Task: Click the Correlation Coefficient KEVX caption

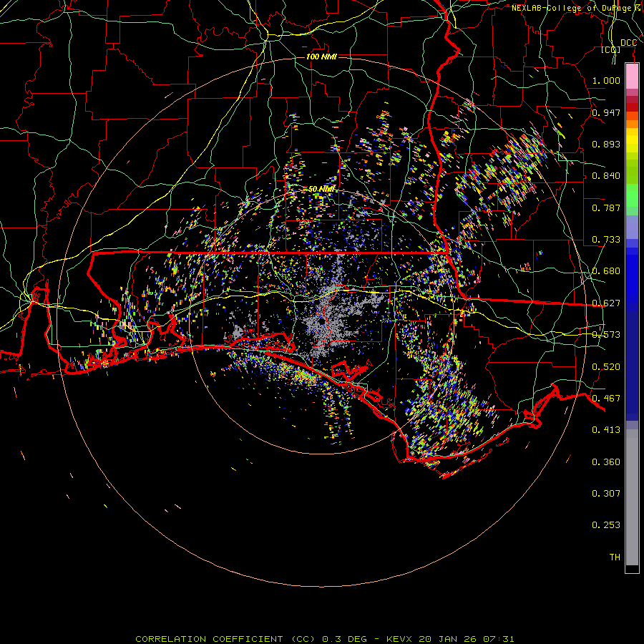Action: (324, 639)
